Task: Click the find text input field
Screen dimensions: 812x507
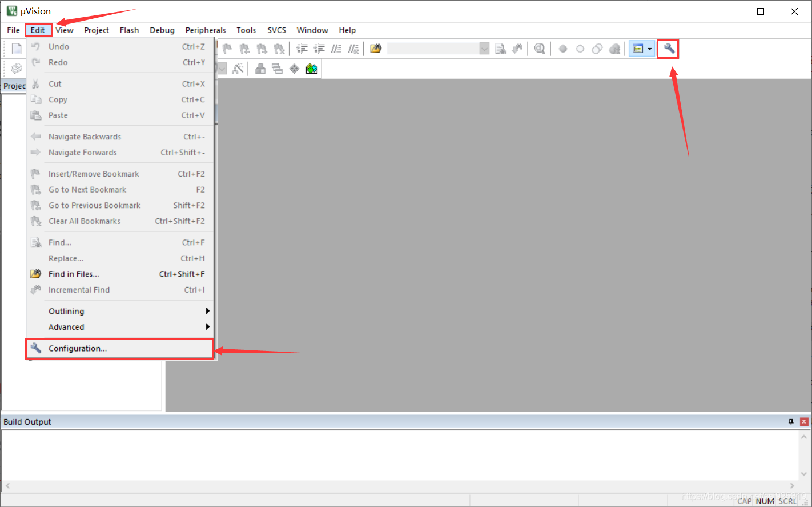Action: click(433, 49)
